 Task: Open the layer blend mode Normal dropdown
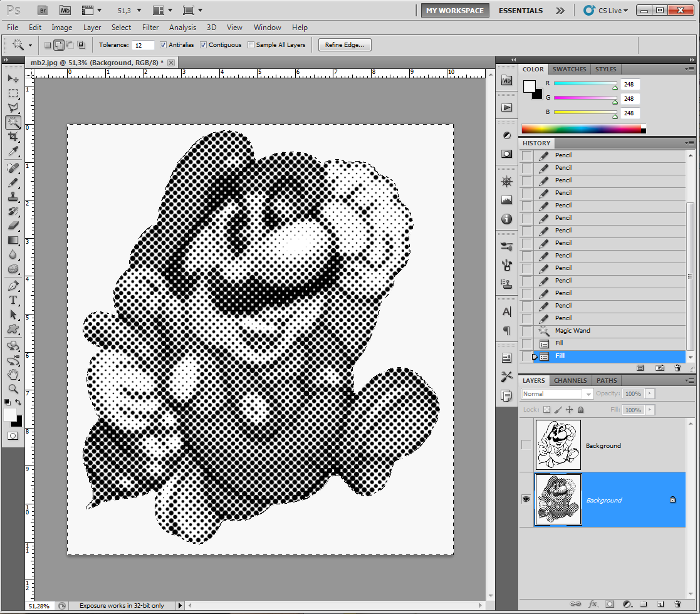pyautogui.click(x=556, y=393)
